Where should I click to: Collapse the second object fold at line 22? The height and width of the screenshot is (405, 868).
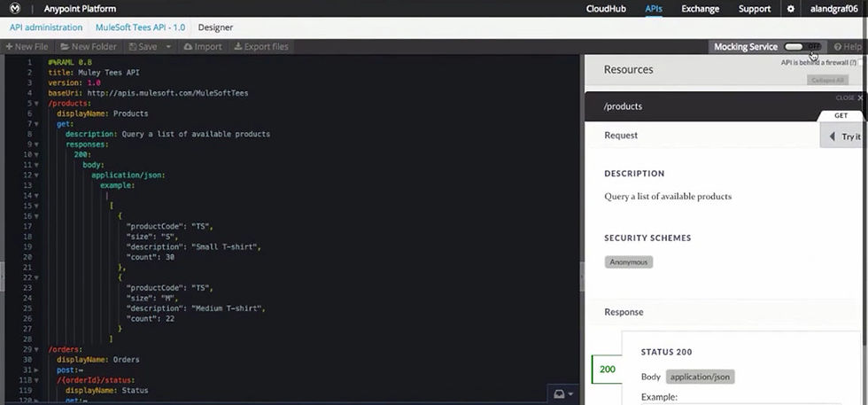[x=36, y=277]
